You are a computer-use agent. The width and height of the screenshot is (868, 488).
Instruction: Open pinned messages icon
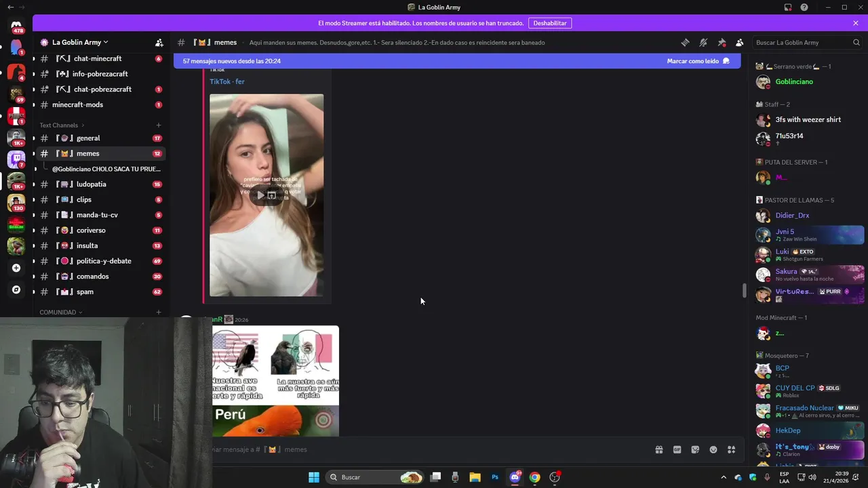(722, 42)
